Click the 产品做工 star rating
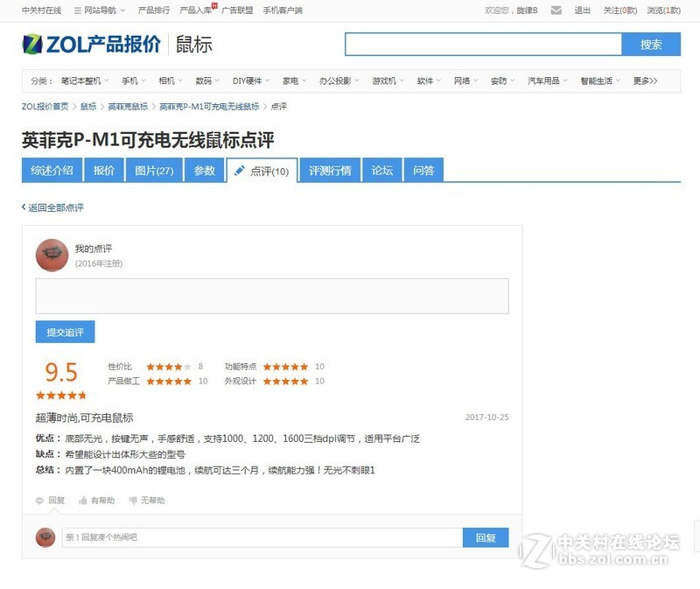700x589 pixels. point(169,381)
